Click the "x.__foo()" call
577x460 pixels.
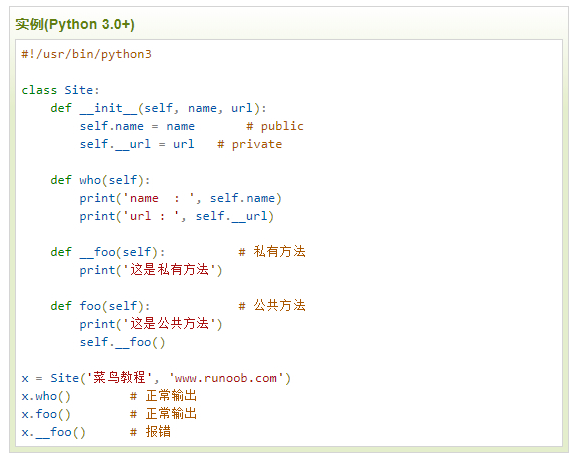click(53, 432)
